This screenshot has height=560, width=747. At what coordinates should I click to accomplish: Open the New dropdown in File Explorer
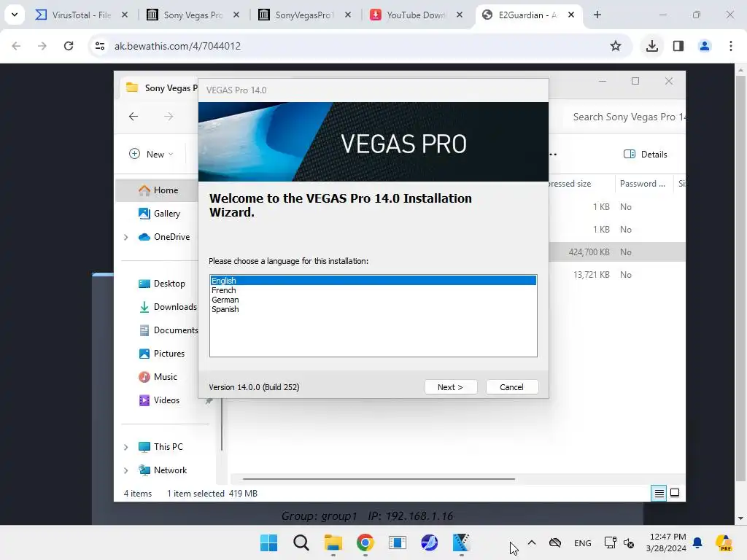pos(151,155)
